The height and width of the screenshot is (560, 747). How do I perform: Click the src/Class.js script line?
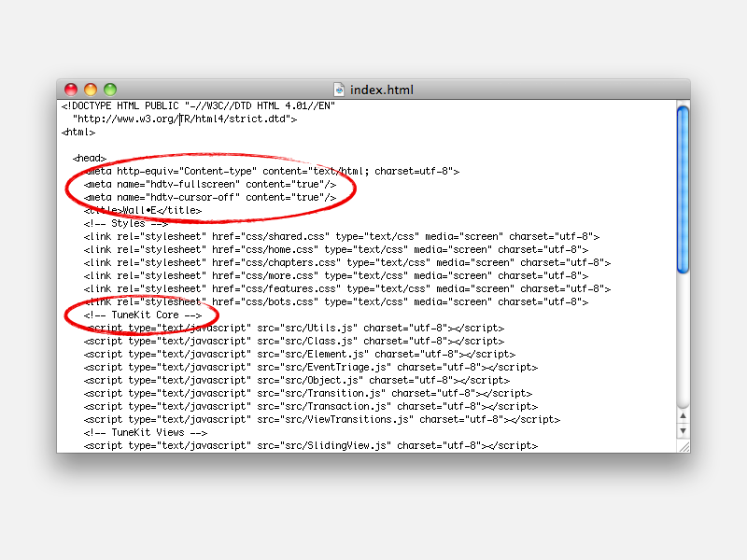[294, 341]
